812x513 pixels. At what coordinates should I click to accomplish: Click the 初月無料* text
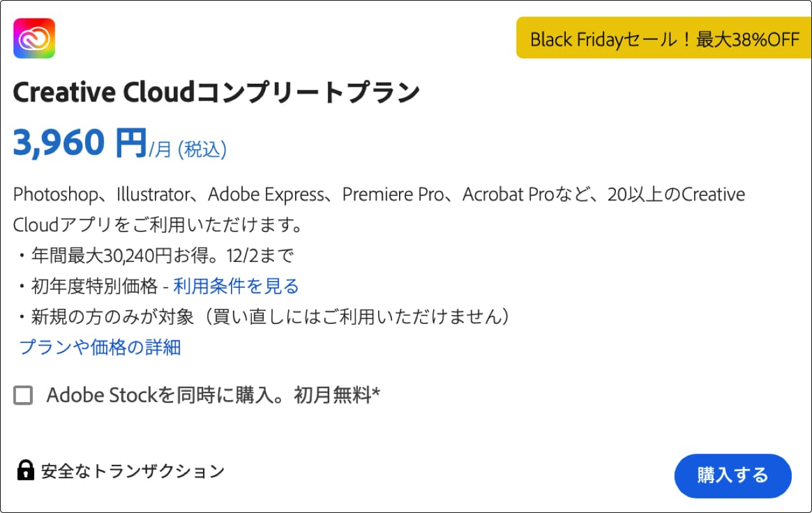(336, 395)
